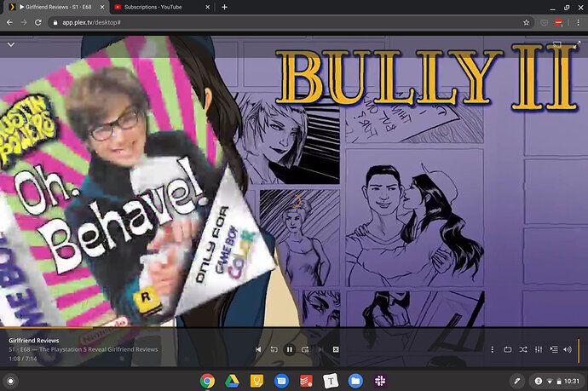Skip forward 30 seconds in the player
This screenshot has width=588, height=391.
(x=305, y=349)
